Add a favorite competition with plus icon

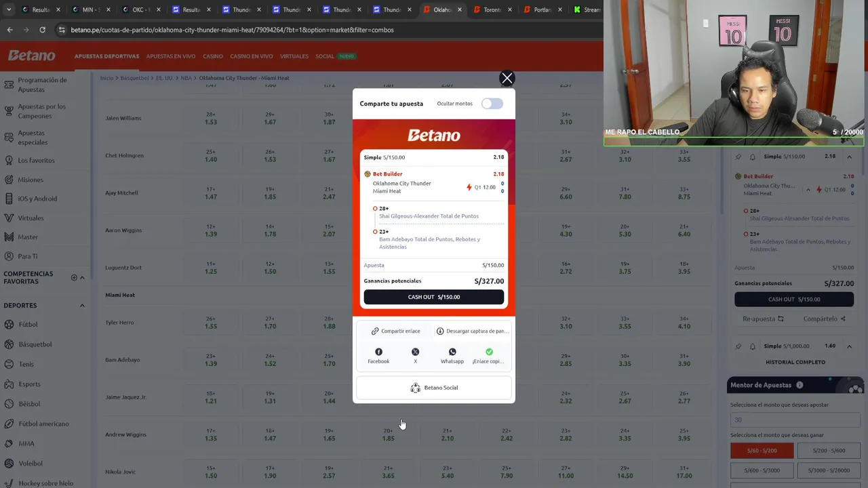[x=74, y=277]
